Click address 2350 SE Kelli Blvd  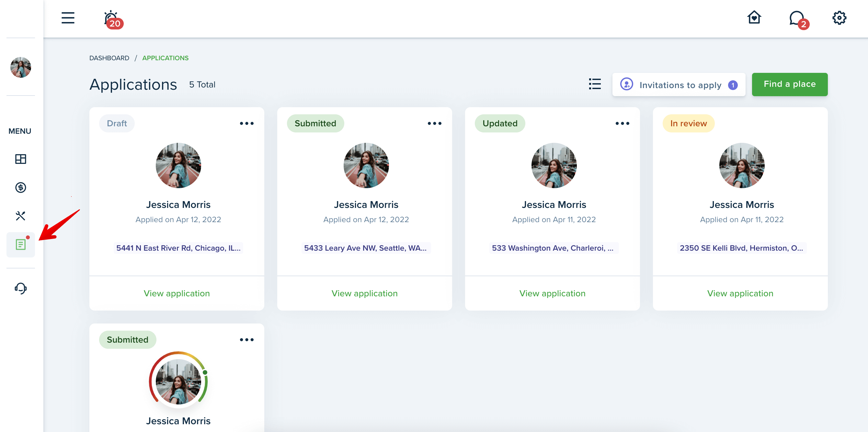point(741,248)
